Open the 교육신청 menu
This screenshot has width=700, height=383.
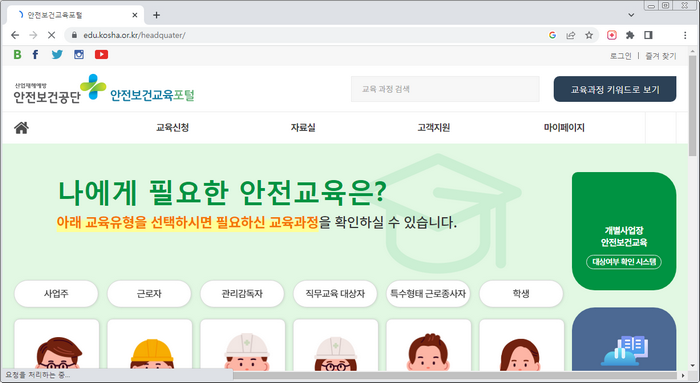pyautogui.click(x=172, y=128)
